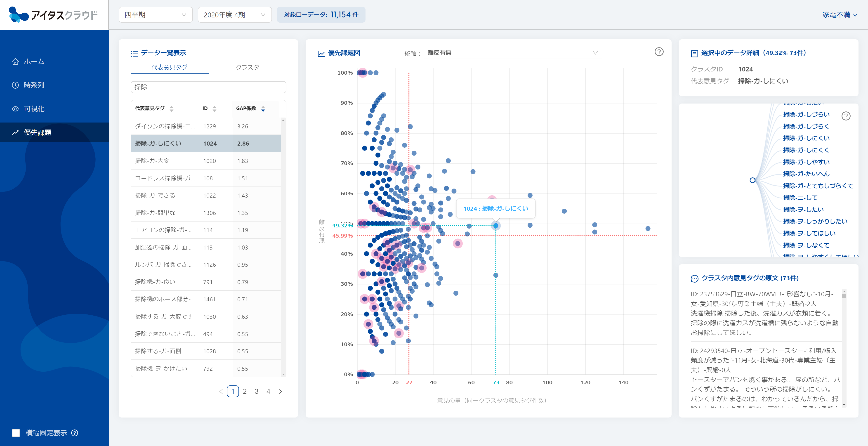Select the 代表意見タグ tab
The image size is (868, 446).
pyautogui.click(x=169, y=67)
